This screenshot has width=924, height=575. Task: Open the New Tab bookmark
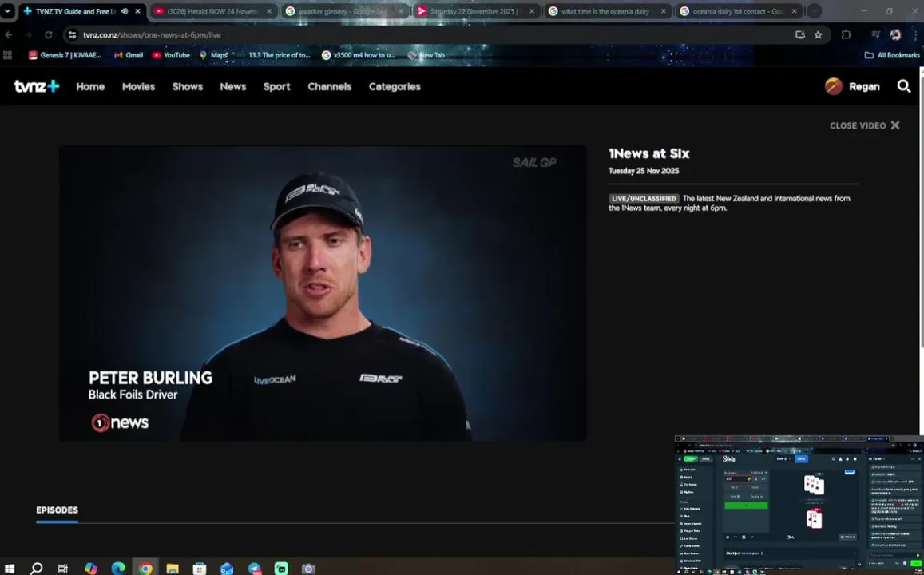(426, 55)
